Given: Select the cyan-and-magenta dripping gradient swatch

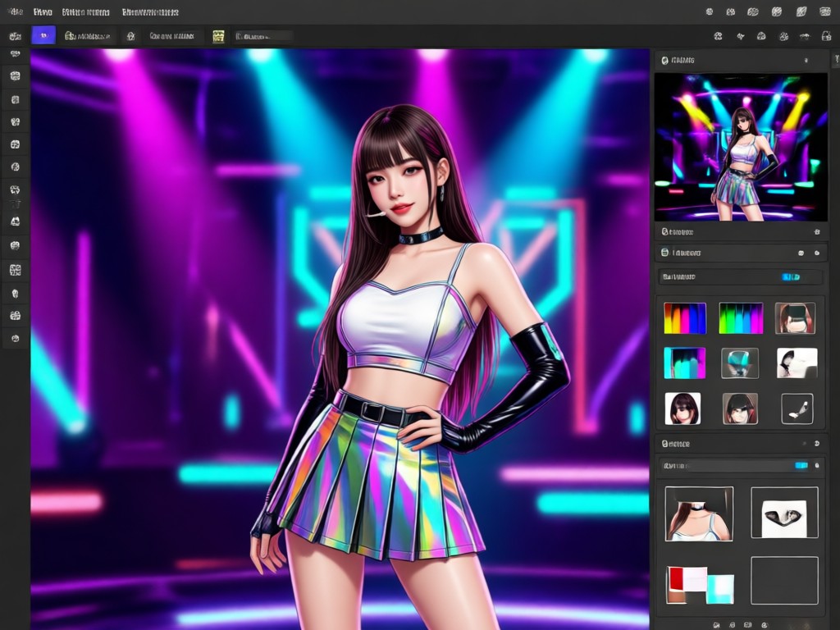Looking at the screenshot, I should pyautogui.click(x=685, y=363).
